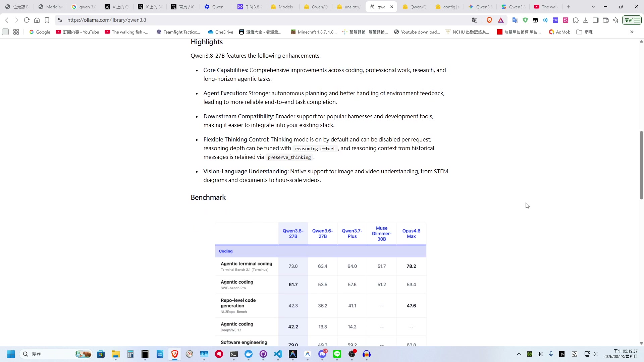Open the Teamfight Tactics bookmark

coord(178,32)
